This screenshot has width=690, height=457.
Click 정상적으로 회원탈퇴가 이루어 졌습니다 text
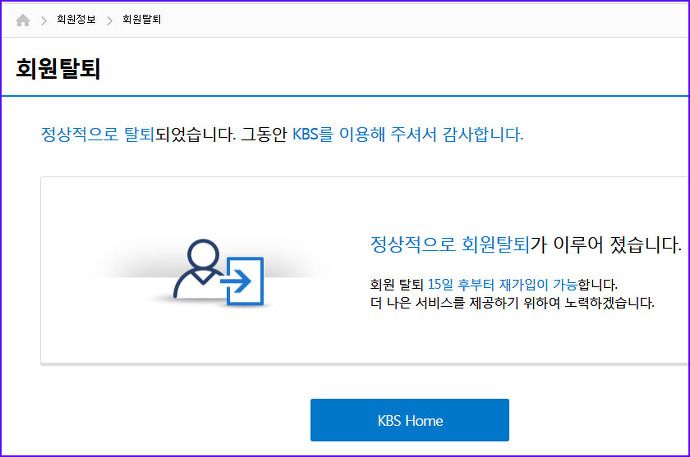coord(526,244)
